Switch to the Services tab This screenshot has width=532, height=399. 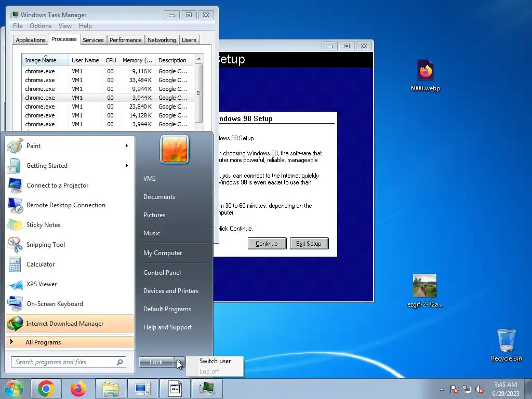(93, 40)
